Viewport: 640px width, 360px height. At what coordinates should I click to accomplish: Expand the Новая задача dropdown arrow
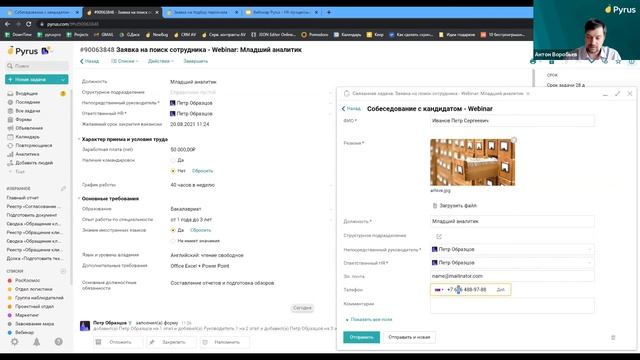tap(63, 80)
